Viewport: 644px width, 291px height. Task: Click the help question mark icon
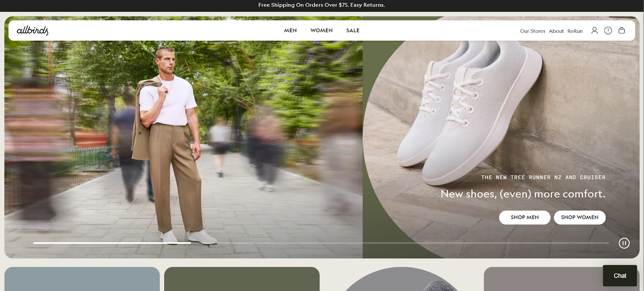pyautogui.click(x=608, y=31)
